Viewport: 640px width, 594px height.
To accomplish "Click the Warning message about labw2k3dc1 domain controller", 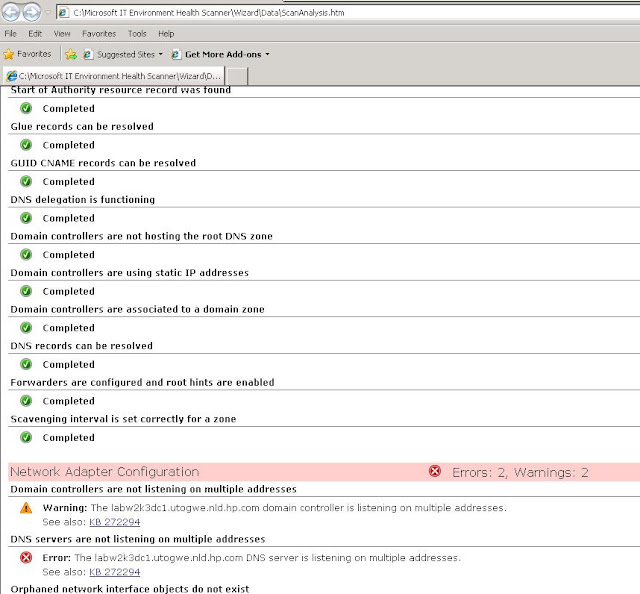I will [275, 508].
